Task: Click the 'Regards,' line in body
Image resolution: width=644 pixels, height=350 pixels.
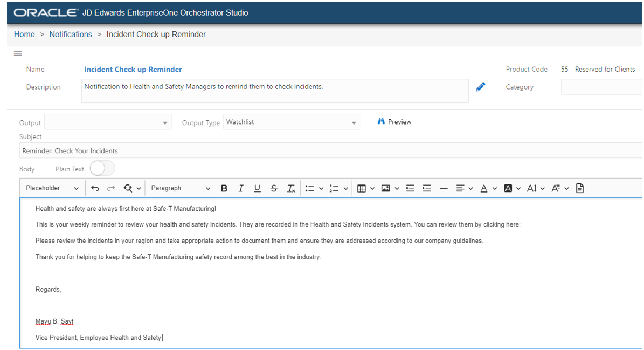Action: point(48,289)
